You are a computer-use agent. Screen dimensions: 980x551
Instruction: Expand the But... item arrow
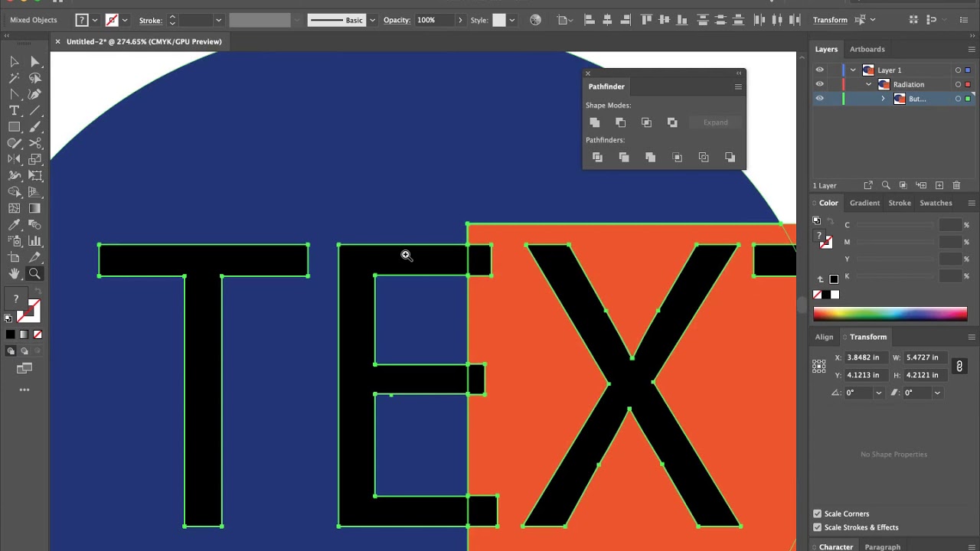[883, 99]
